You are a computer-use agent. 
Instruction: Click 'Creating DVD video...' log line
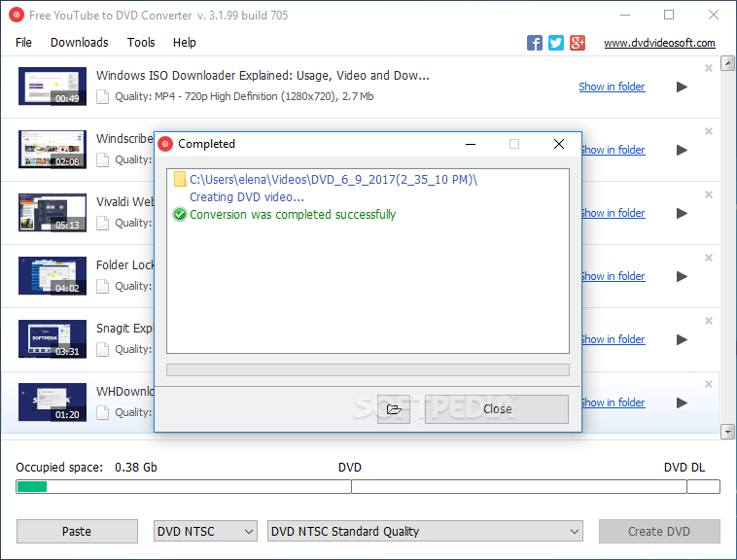pyautogui.click(x=247, y=196)
